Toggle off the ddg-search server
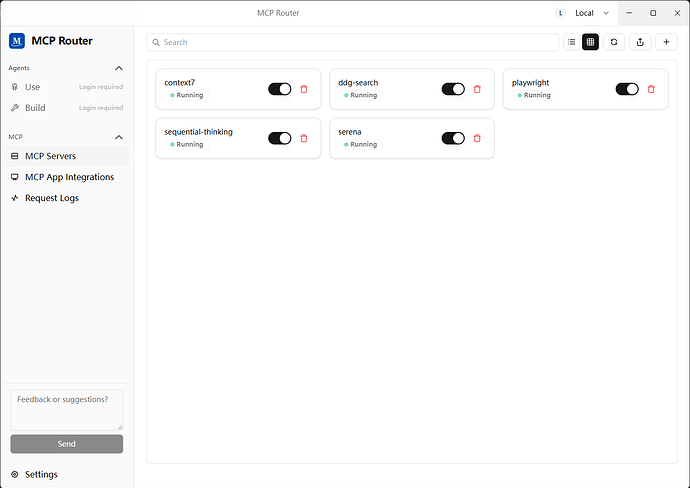The width and height of the screenshot is (690, 488). pos(453,89)
